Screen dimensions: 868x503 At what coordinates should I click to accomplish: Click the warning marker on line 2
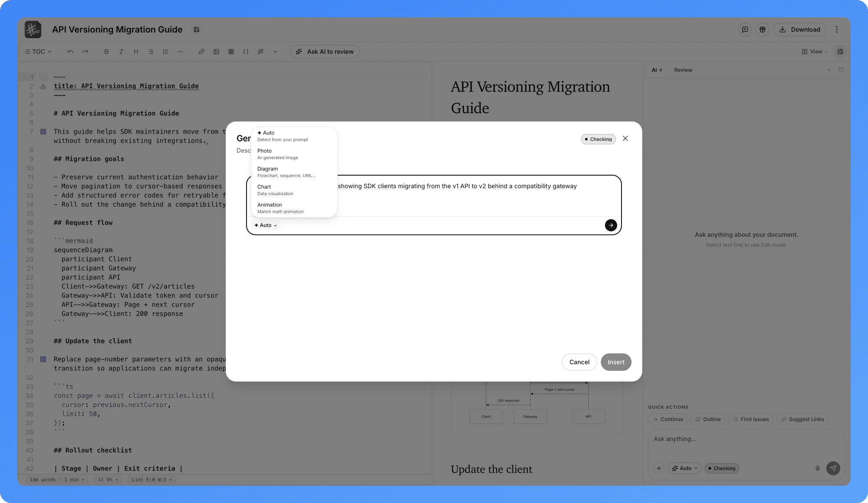[x=43, y=86]
